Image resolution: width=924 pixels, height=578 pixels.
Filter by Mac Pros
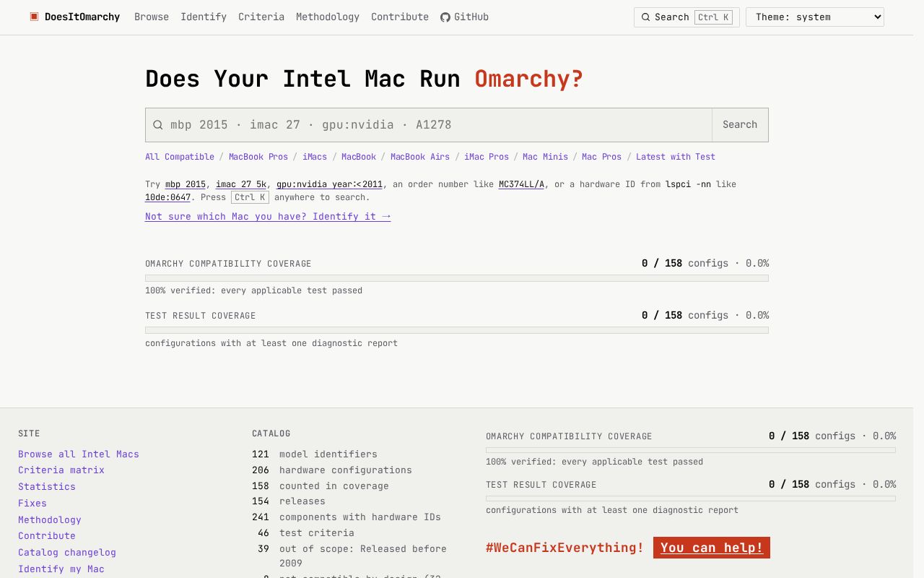[x=601, y=157]
